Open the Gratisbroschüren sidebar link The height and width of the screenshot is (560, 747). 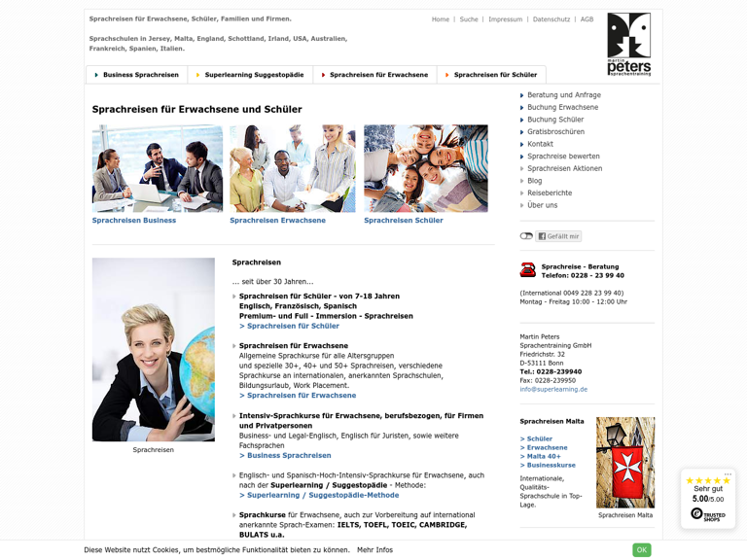(x=556, y=131)
